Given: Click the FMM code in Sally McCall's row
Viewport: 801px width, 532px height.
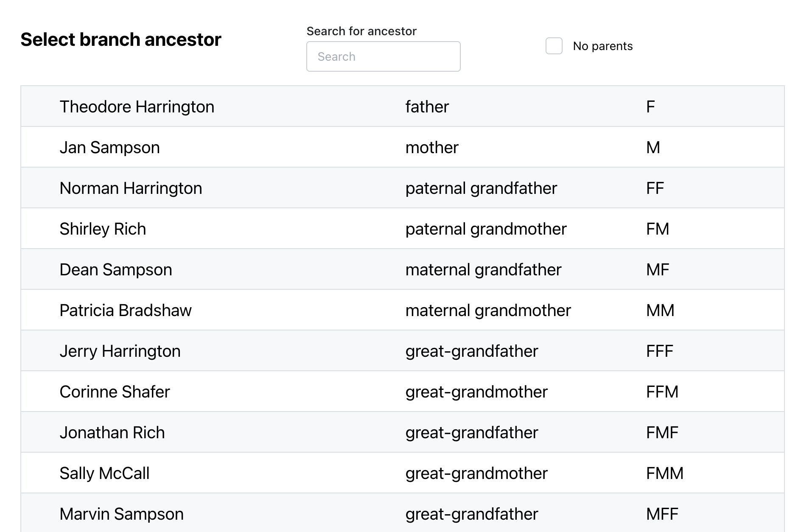Looking at the screenshot, I should coord(664,473).
